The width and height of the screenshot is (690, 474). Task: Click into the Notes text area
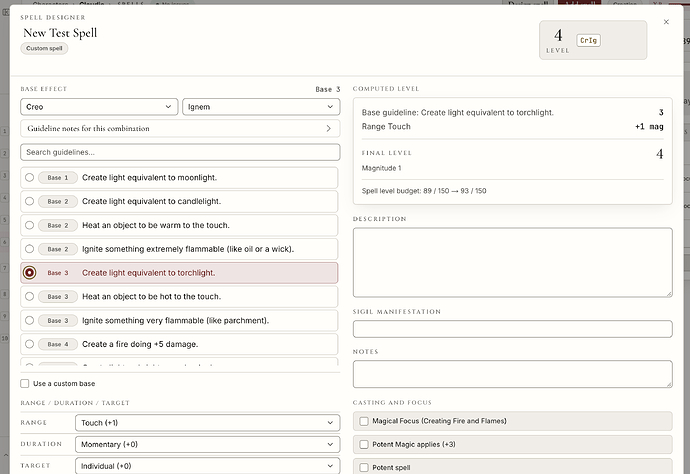tap(512, 374)
